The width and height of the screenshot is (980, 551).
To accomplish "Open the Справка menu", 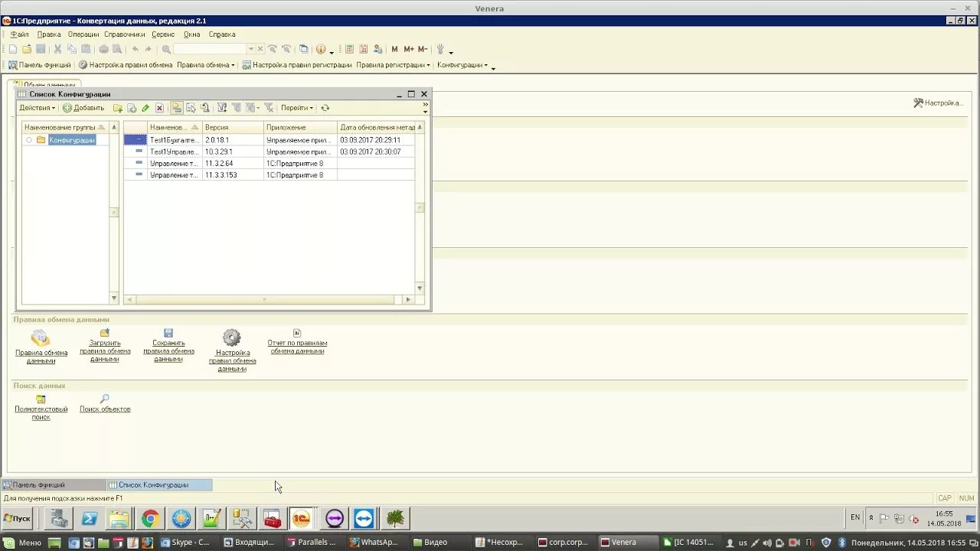I will [222, 34].
